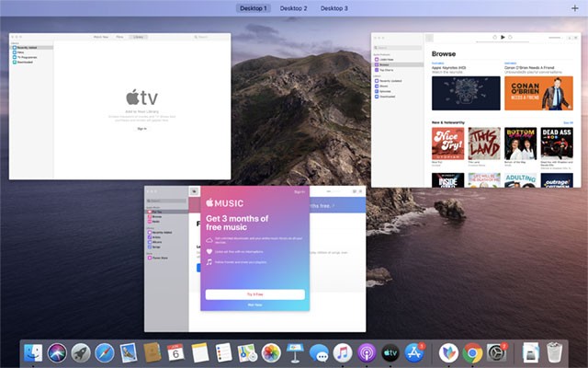The image size is (588, 368).
Task: Open the Adulting podcast cover
Action: pos(521,180)
